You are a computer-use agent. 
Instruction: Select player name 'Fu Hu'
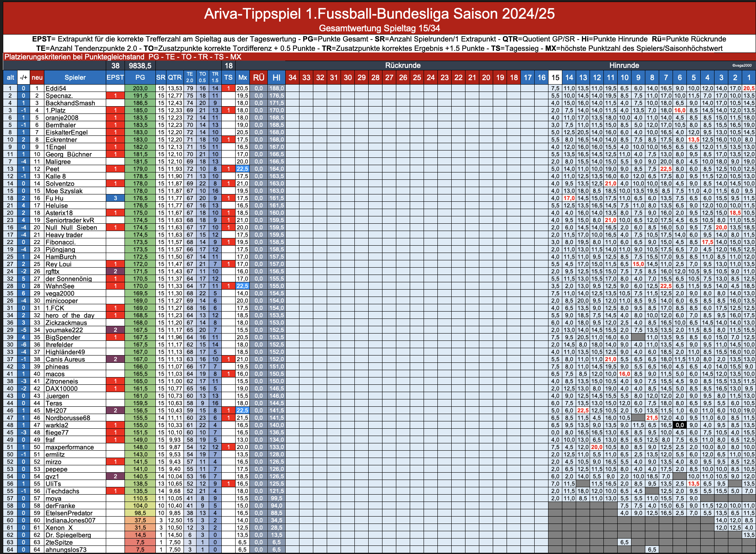pyautogui.click(x=55, y=198)
